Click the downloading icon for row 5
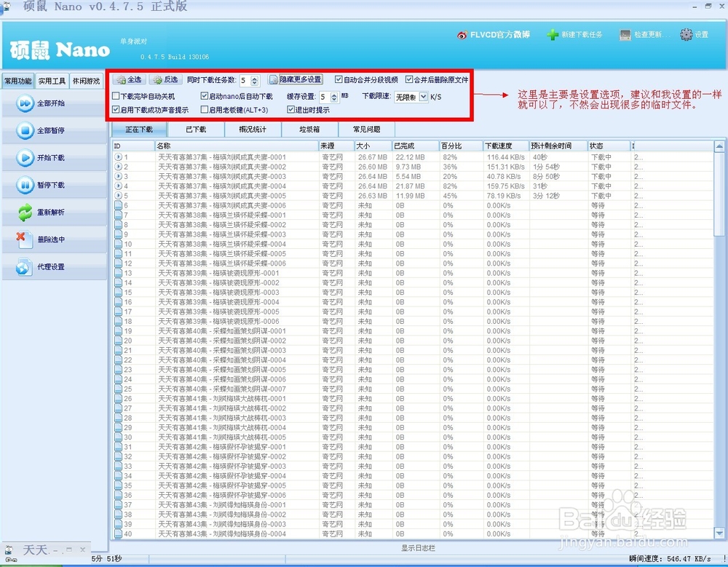 pos(119,196)
